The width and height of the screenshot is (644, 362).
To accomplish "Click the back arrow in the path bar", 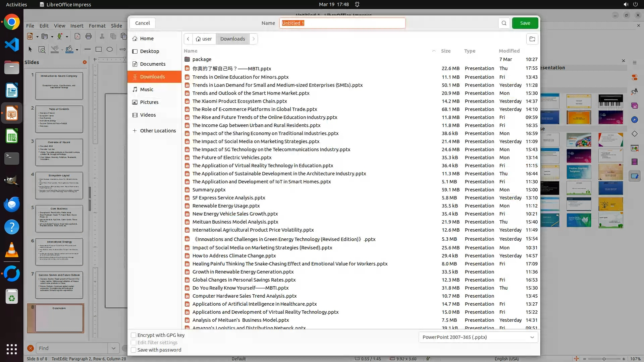I will click(x=188, y=39).
